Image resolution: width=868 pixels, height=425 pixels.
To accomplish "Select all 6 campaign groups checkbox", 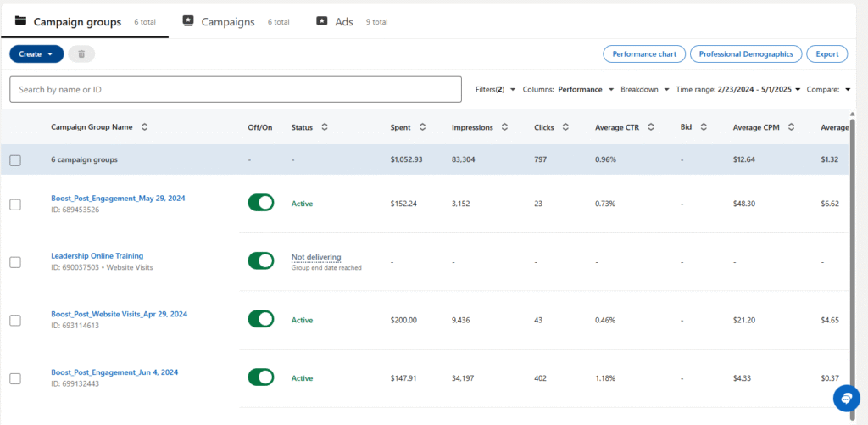I will [15, 160].
